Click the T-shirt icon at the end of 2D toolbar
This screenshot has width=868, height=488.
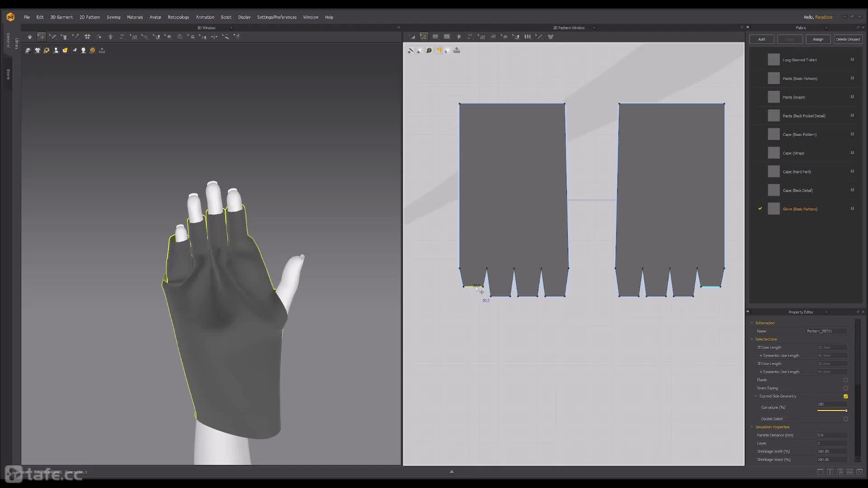(551, 37)
